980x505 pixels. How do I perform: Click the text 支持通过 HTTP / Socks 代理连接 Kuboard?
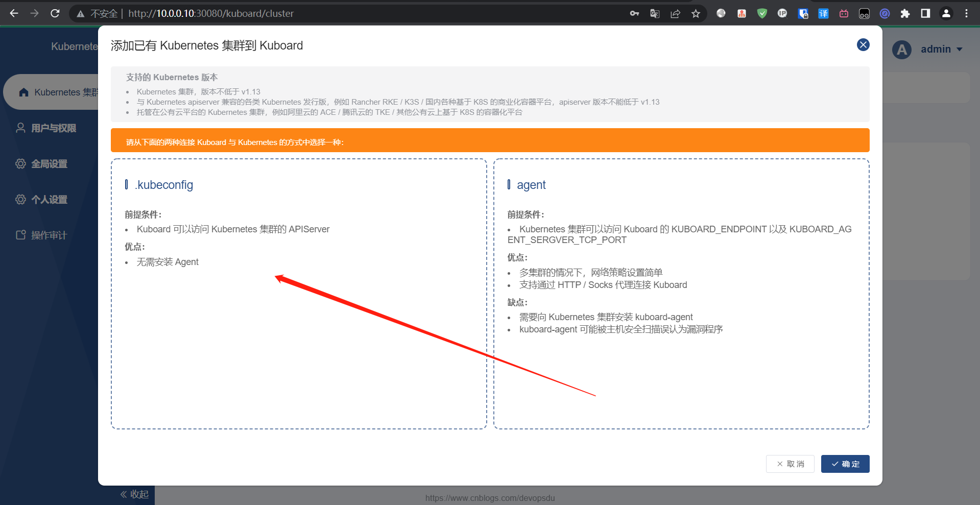coord(603,285)
